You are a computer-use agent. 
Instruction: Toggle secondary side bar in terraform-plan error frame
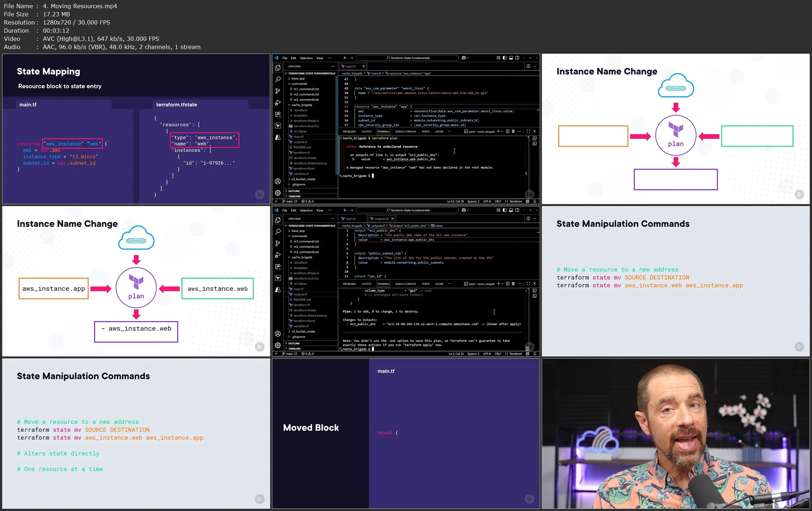[517, 58]
